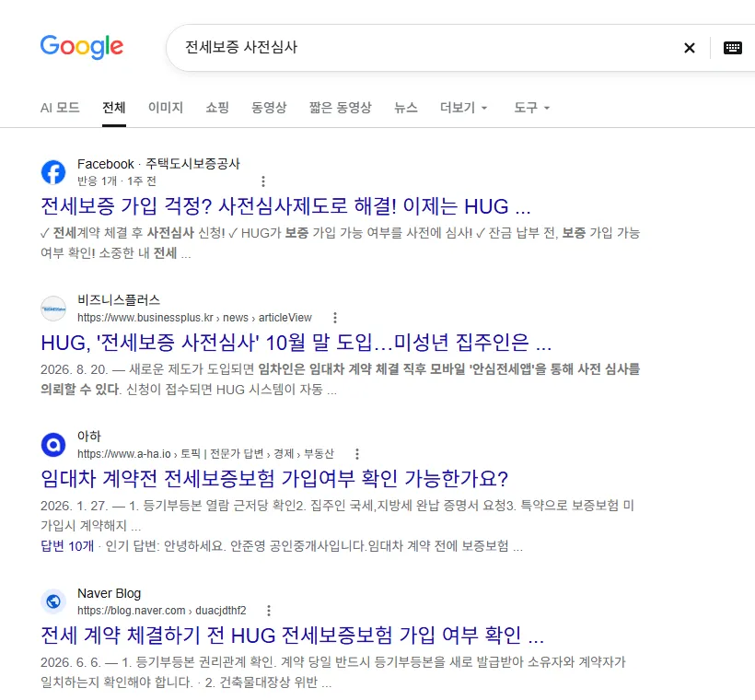755x700 pixels.
Task: Click the 답변 10개 link
Action: [67, 546]
